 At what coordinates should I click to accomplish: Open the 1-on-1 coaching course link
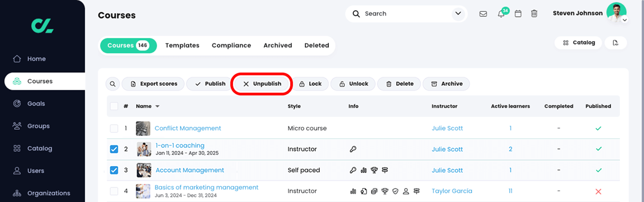pos(180,145)
